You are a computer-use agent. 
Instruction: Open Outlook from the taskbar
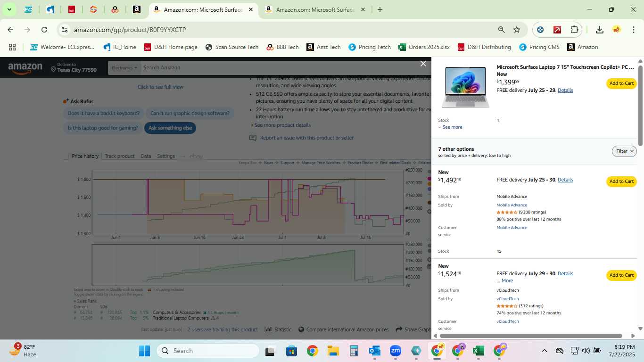click(x=375, y=351)
